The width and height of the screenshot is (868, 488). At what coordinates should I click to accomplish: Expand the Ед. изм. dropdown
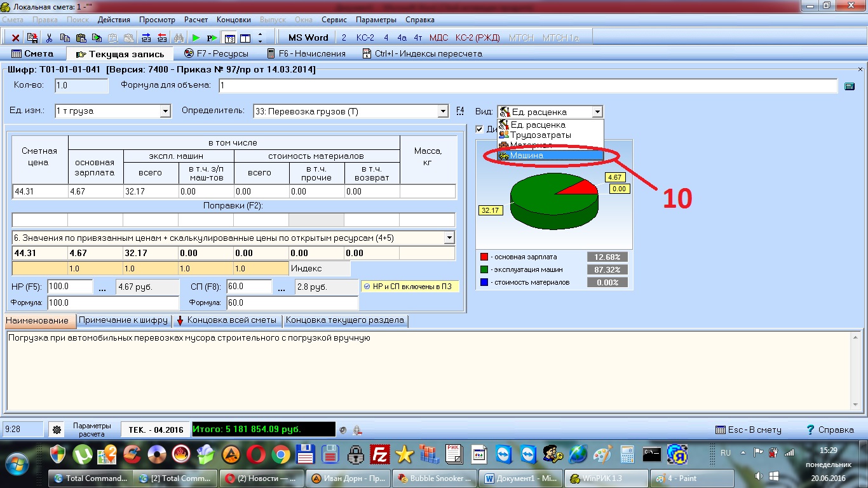pyautogui.click(x=165, y=111)
